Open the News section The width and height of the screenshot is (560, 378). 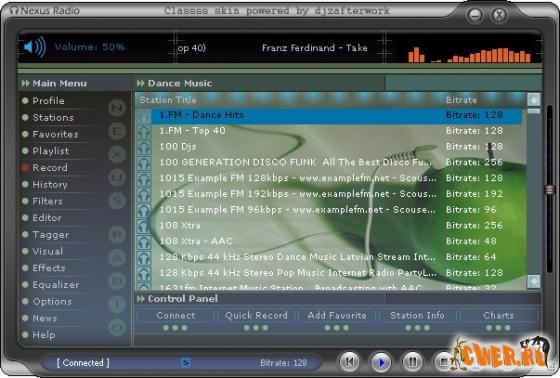(45, 318)
